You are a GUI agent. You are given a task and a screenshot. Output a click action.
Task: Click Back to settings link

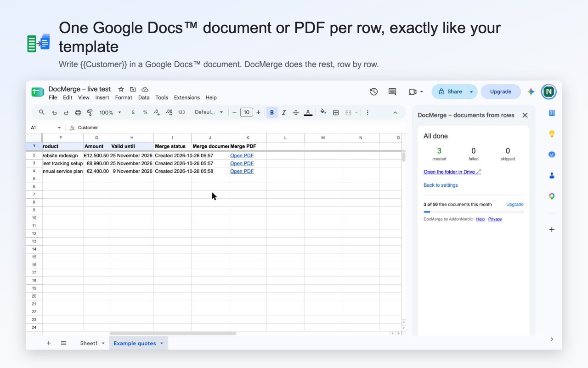pos(441,185)
